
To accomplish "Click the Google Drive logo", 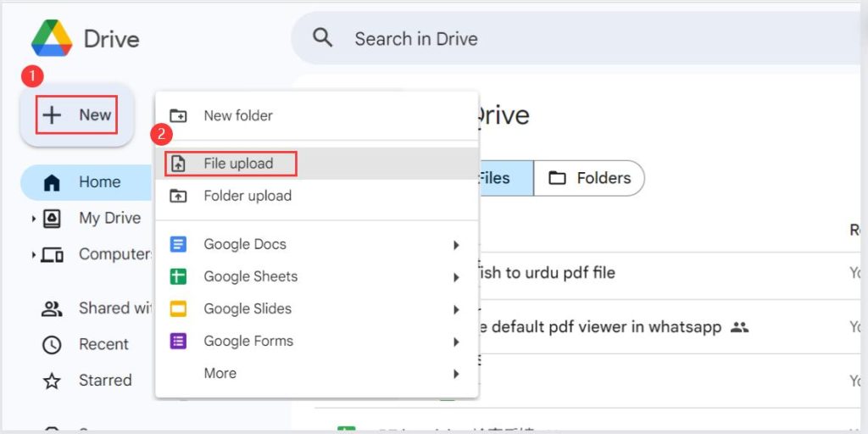I will coord(52,38).
